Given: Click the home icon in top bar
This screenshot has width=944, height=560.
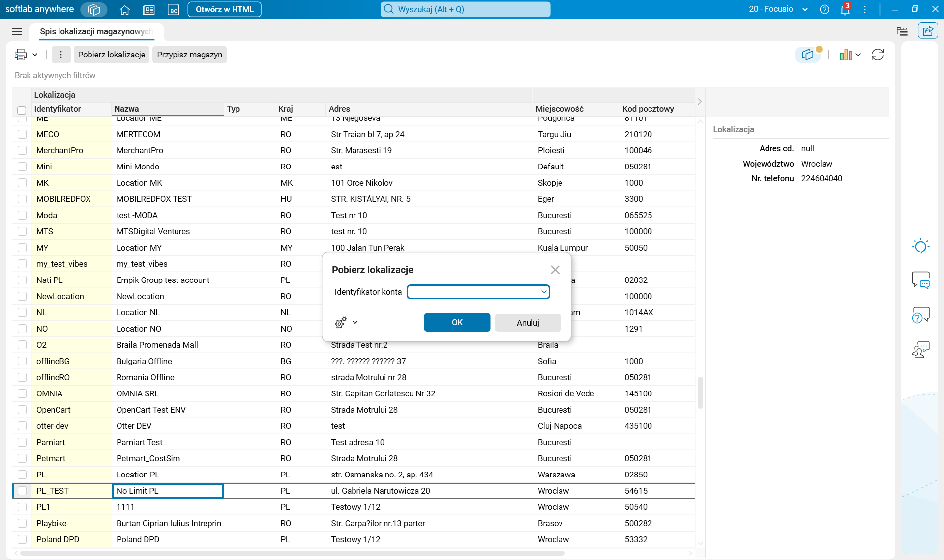Looking at the screenshot, I should [x=124, y=9].
